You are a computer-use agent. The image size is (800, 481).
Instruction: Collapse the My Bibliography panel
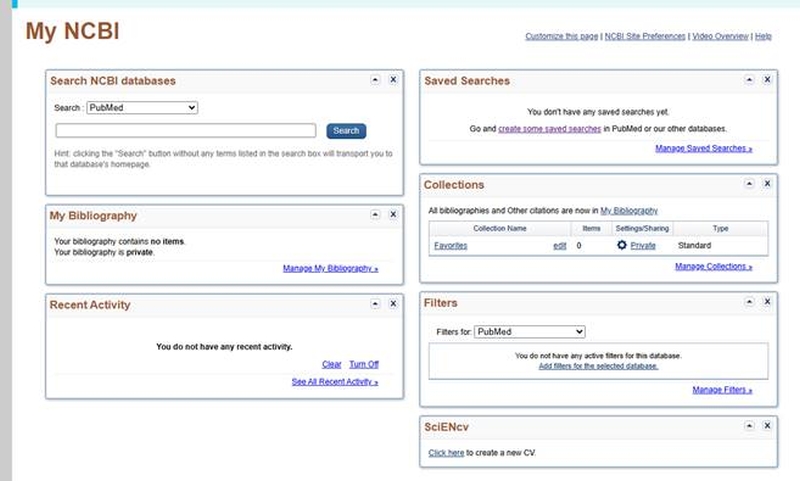pyautogui.click(x=375, y=214)
